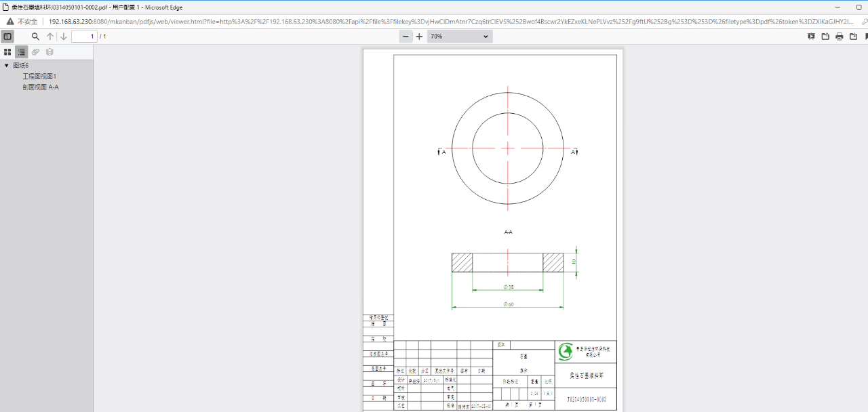Show the document outline view

click(22, 52)
